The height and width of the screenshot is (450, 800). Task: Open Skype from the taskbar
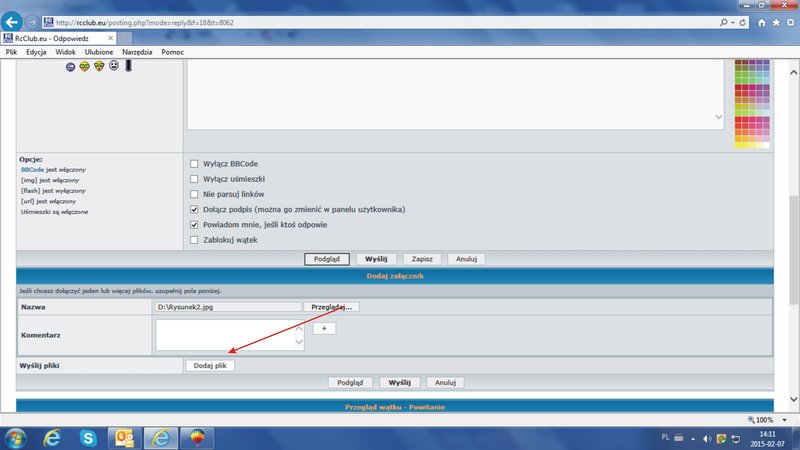(x=88, y=438)
